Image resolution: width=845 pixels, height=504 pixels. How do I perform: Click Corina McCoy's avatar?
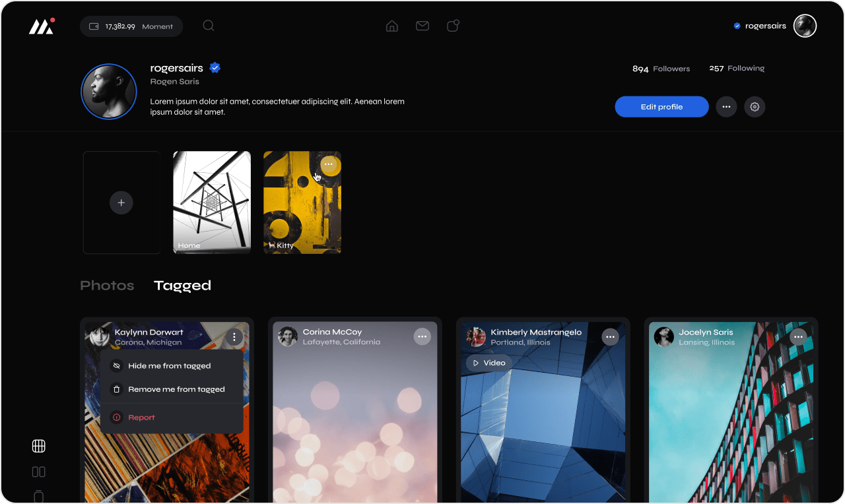pyautogui.click(x=288, y=336)
